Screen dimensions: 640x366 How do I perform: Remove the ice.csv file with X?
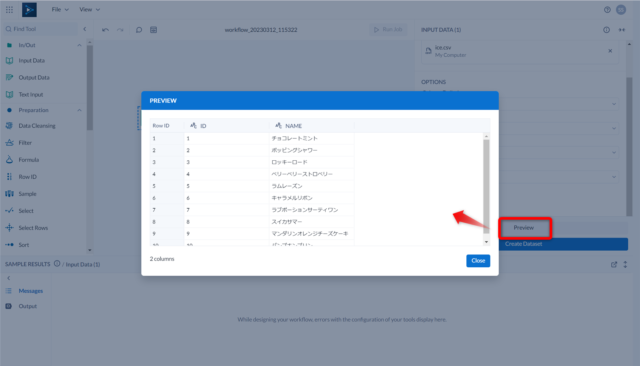[x=610, y=51]
